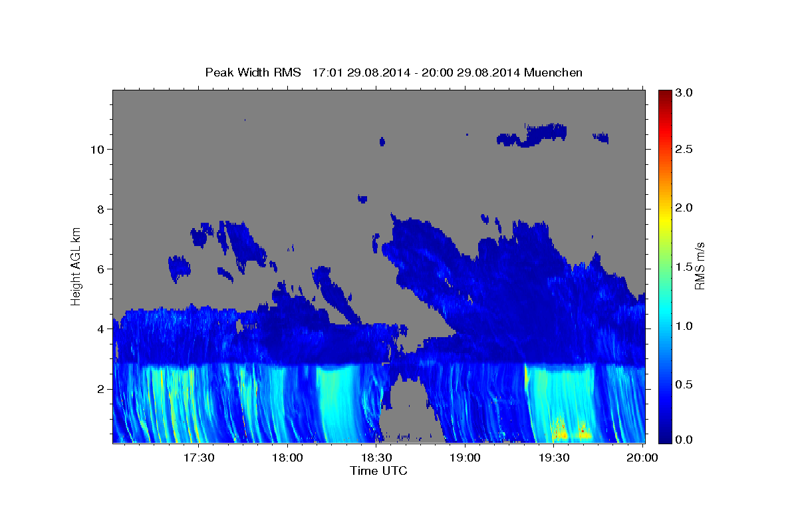Screen dimensions: 798x532
Task: Click the 18:00 time tick label
Action: [287, 458]
